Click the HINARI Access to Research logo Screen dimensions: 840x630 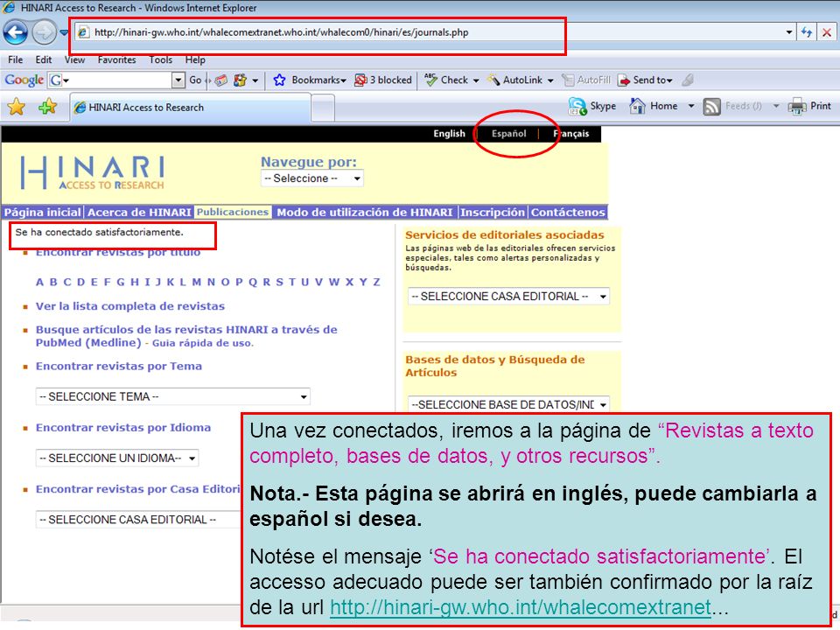pyautogui.click(x=93, y=172)
